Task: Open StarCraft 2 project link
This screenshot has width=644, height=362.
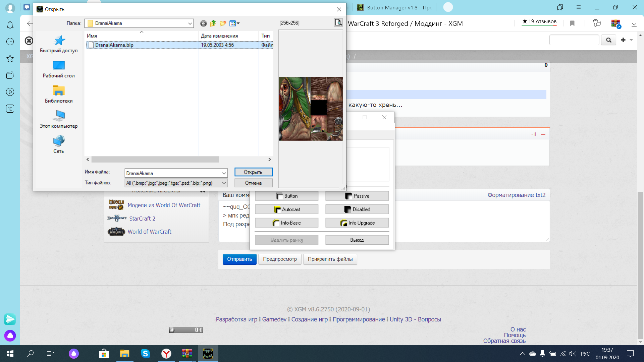Action: [x=142, y=219]
